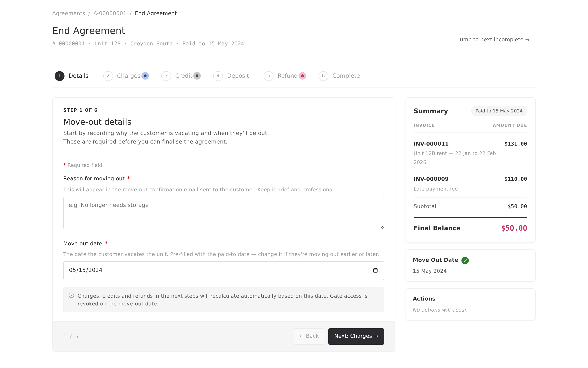Select invoice INV-000009 in the summary

coord(431,179)
